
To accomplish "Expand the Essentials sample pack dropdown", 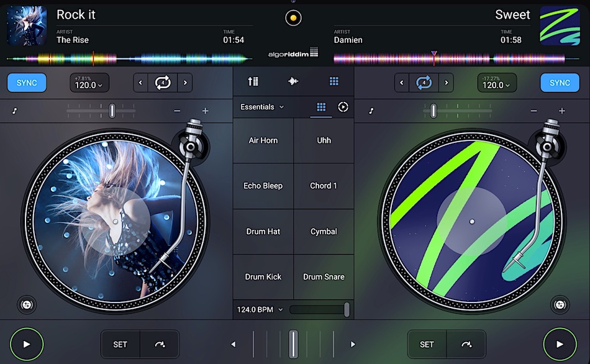I will [x=262, y=107].
